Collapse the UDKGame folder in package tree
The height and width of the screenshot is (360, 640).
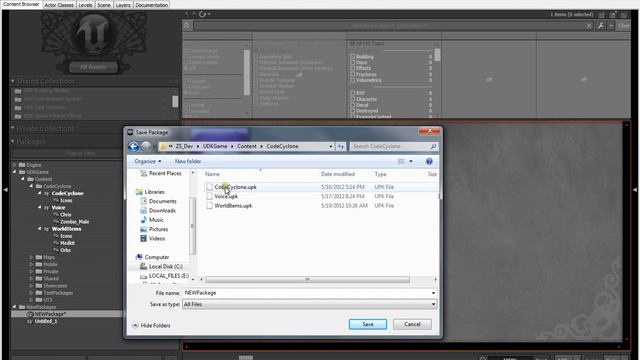tap(15, 172)
